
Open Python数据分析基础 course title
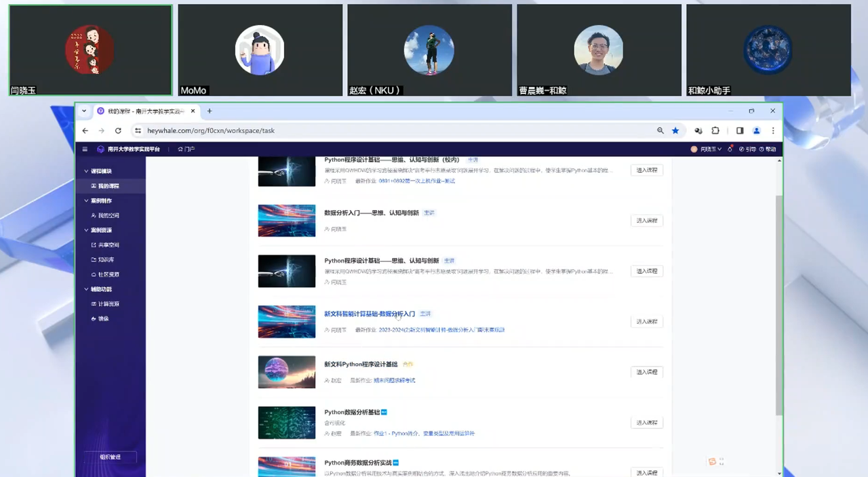click(351, 412)
